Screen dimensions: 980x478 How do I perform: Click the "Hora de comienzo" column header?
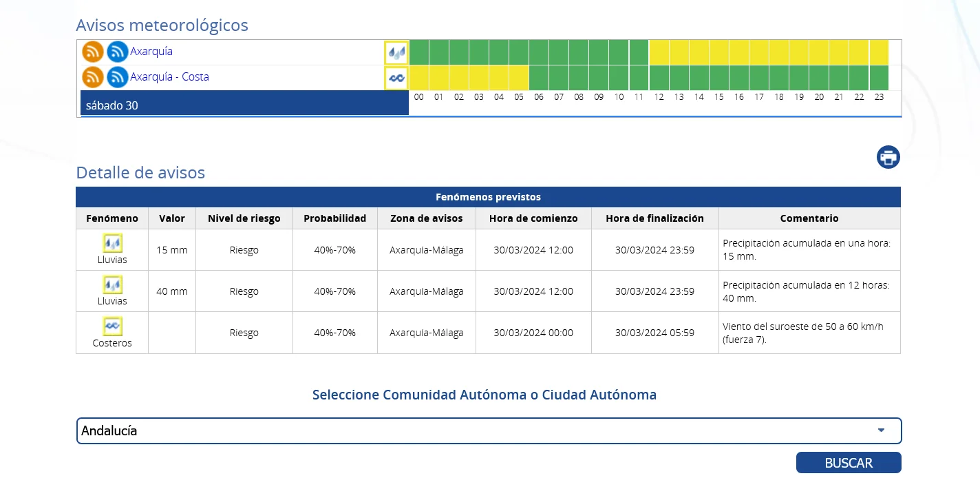point(533,218)
